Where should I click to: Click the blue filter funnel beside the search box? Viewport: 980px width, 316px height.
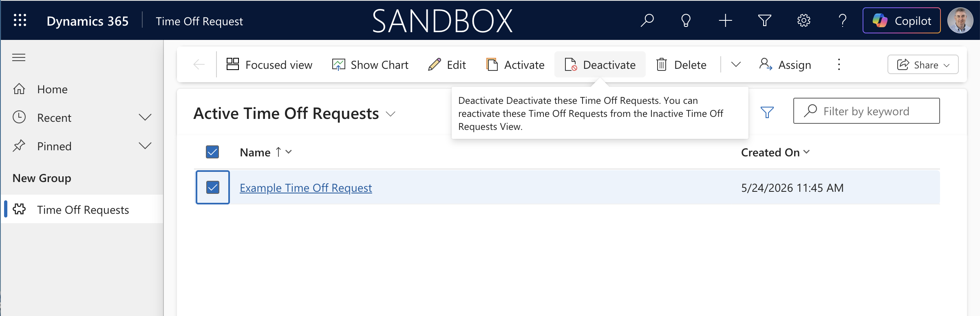pyautogui.click(x=767, y=112)
